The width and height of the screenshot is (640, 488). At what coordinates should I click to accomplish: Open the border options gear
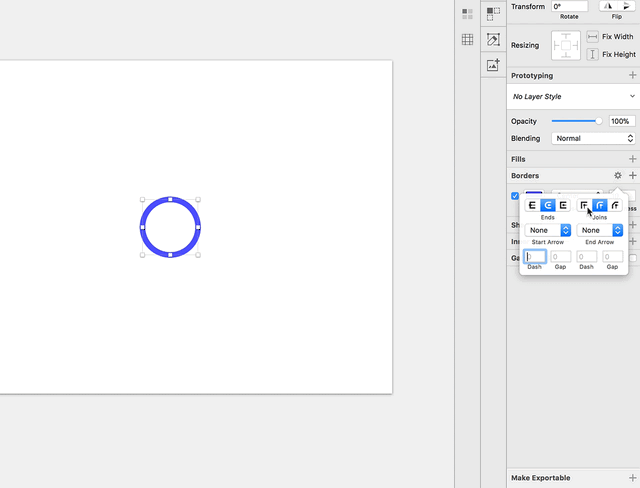click(x=618, y=175)
